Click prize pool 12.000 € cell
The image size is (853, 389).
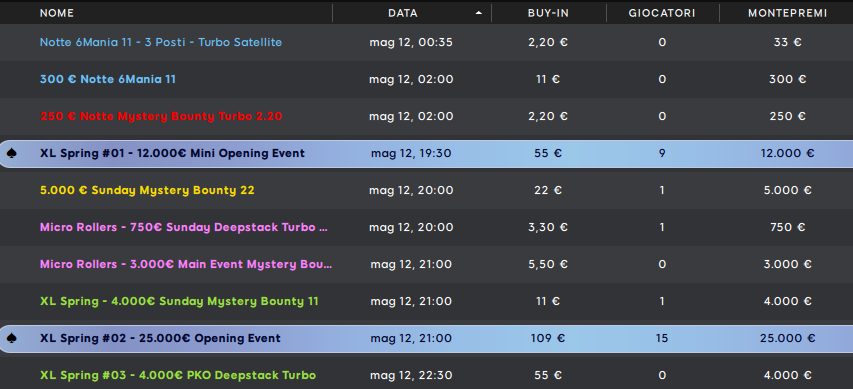tap(788, 153)
